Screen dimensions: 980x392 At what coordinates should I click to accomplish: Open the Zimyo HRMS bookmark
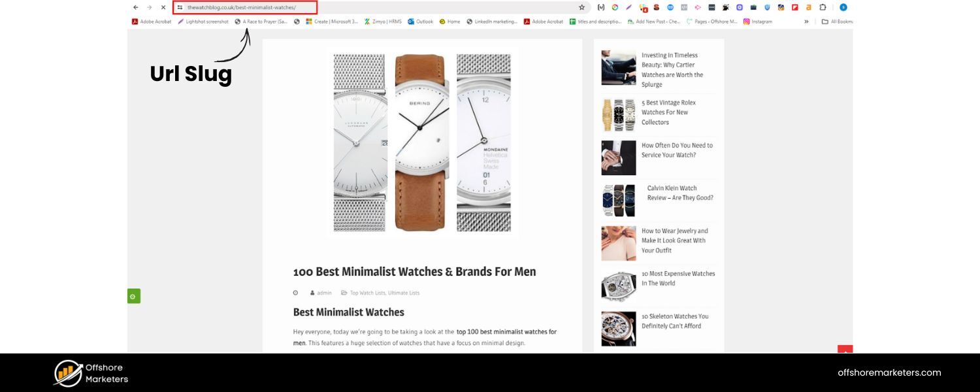click(384, 22)
